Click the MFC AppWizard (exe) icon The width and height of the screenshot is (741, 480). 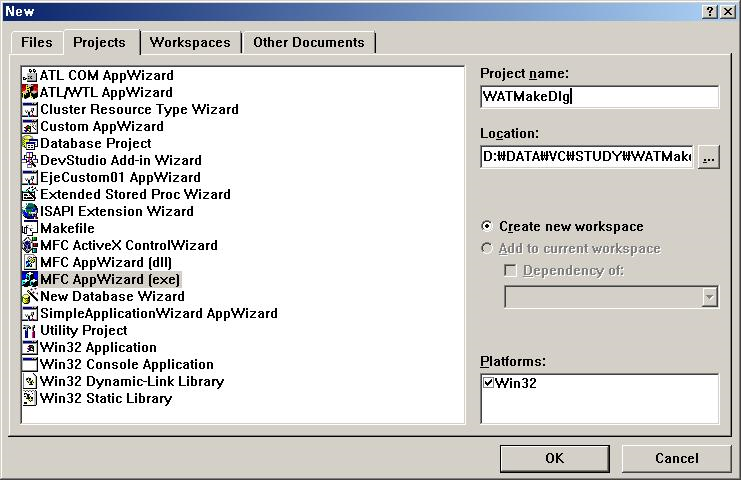[x=30, y=279]
